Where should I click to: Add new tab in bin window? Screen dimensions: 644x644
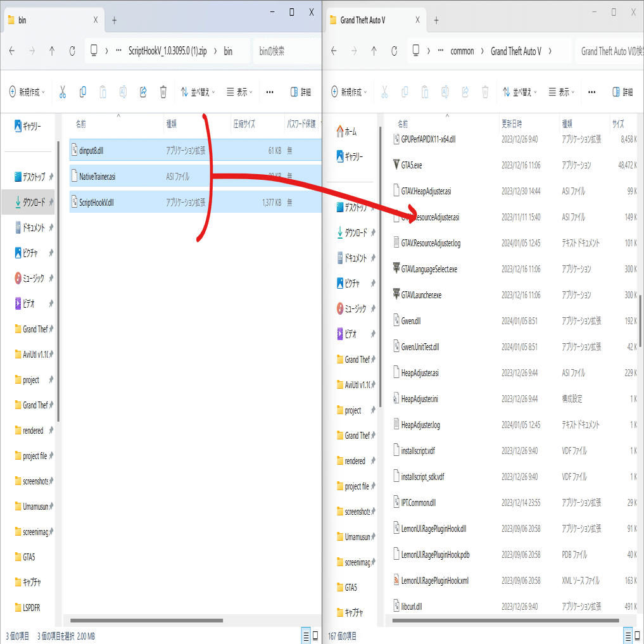[x=115, y=20]
